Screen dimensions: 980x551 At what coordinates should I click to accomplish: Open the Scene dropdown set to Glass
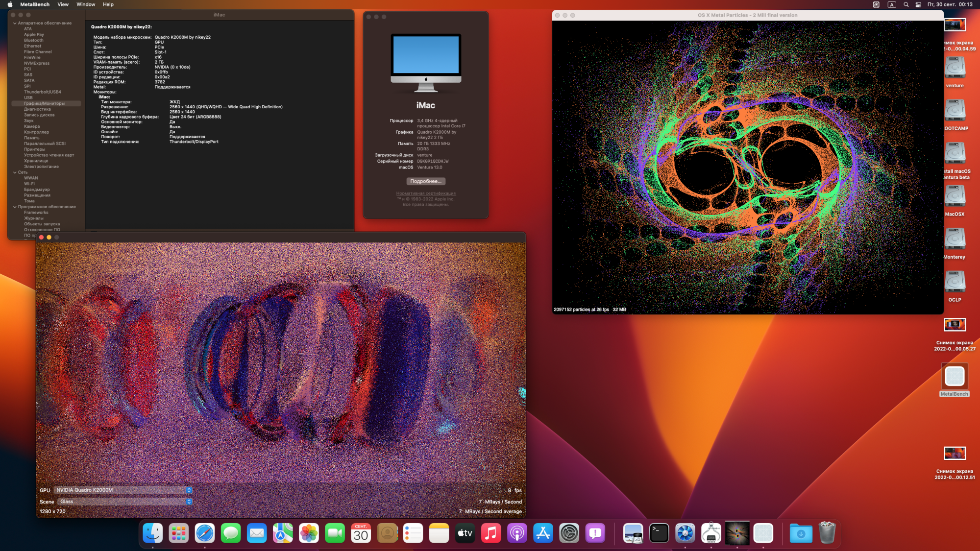(124, 502)
